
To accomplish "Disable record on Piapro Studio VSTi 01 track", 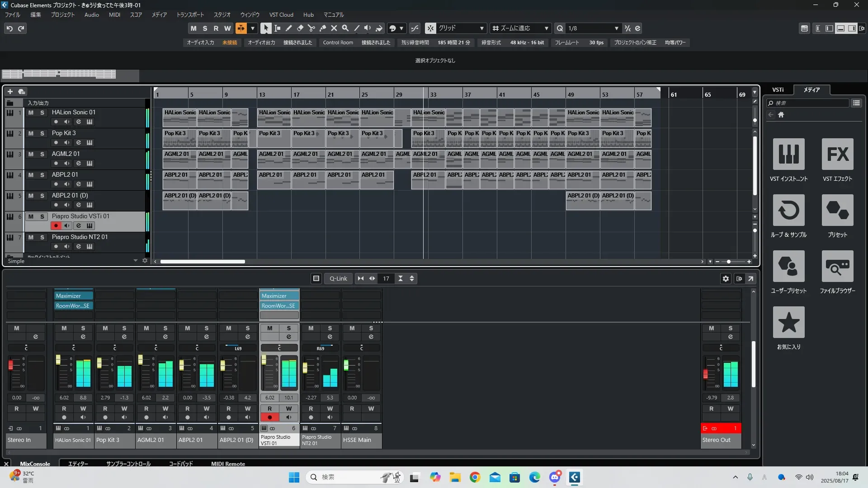I will coord(56,225).
